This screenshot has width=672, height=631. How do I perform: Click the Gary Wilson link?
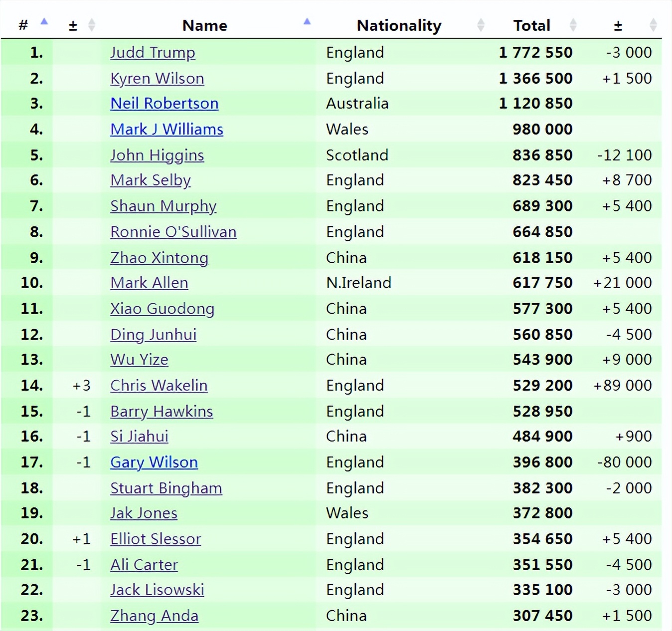(154, 462)
